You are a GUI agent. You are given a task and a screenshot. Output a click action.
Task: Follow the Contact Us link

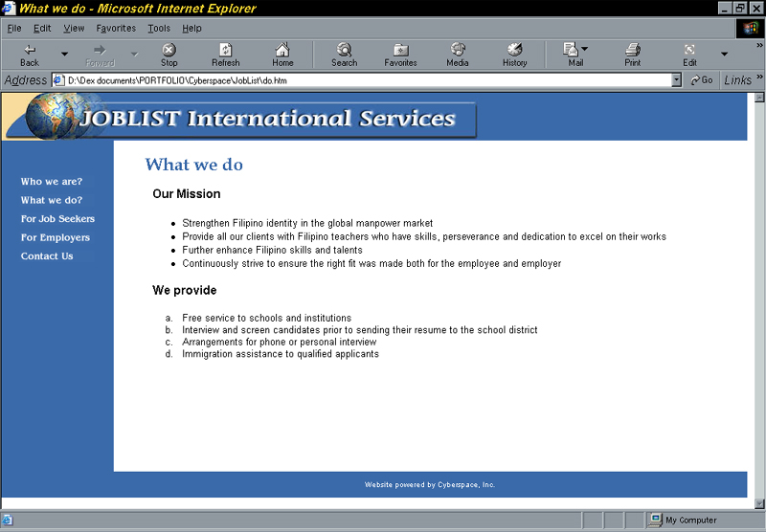pyautogui.click(x=47, y=255)
